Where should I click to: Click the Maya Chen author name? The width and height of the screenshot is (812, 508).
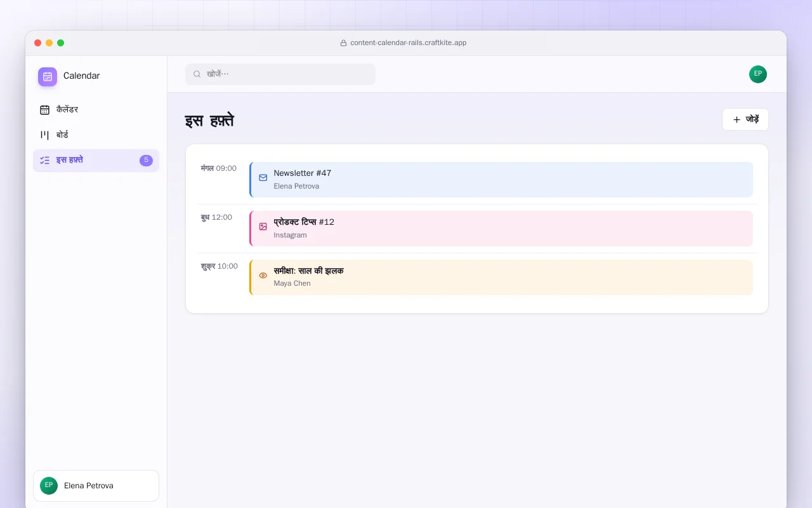tap(292, 283)
